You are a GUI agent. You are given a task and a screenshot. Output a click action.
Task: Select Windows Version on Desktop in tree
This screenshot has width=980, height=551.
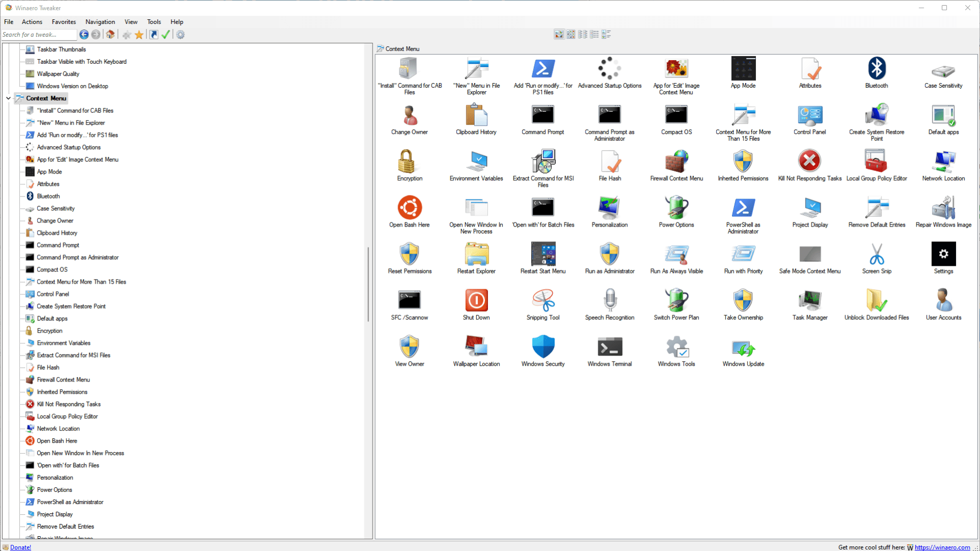[72, 86]
